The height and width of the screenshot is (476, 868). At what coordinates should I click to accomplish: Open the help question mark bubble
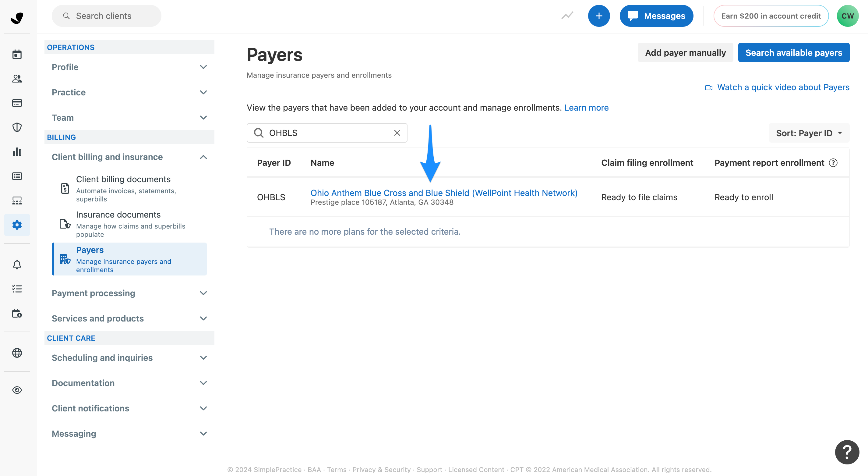point(847,452)
